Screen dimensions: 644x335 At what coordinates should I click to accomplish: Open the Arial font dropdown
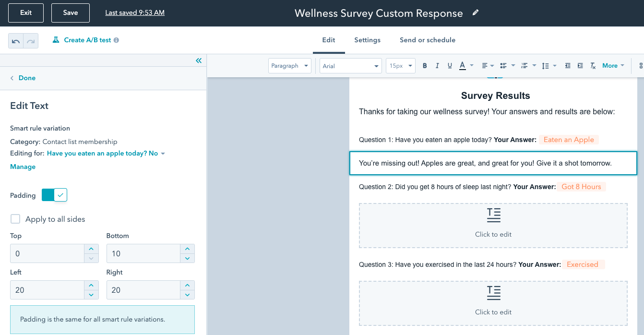point(351,66)
